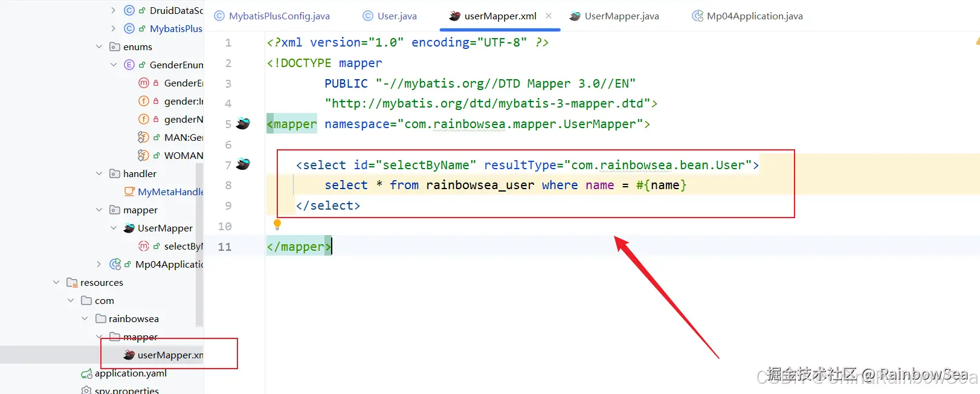The image size is (980, 394).
Task: Collapse the rainbowsea resource folder
Action: pos(85,318)
